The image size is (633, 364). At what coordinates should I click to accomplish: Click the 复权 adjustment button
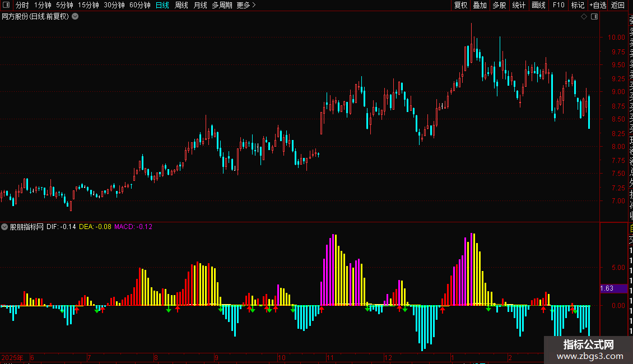pyautogui.click(x=460, y=5)
